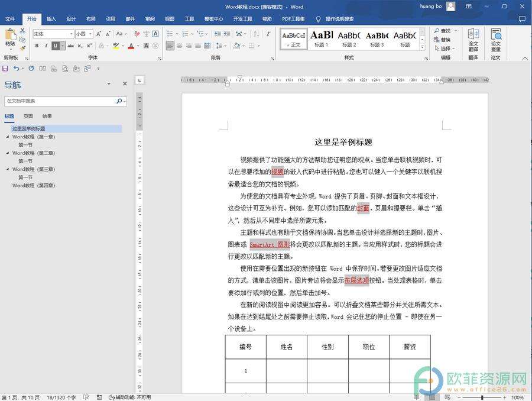The height and width of the screenshot is (401, 532).
Task: Apply strikethrough formatting using the abc icon
Action: click(71, 46)
